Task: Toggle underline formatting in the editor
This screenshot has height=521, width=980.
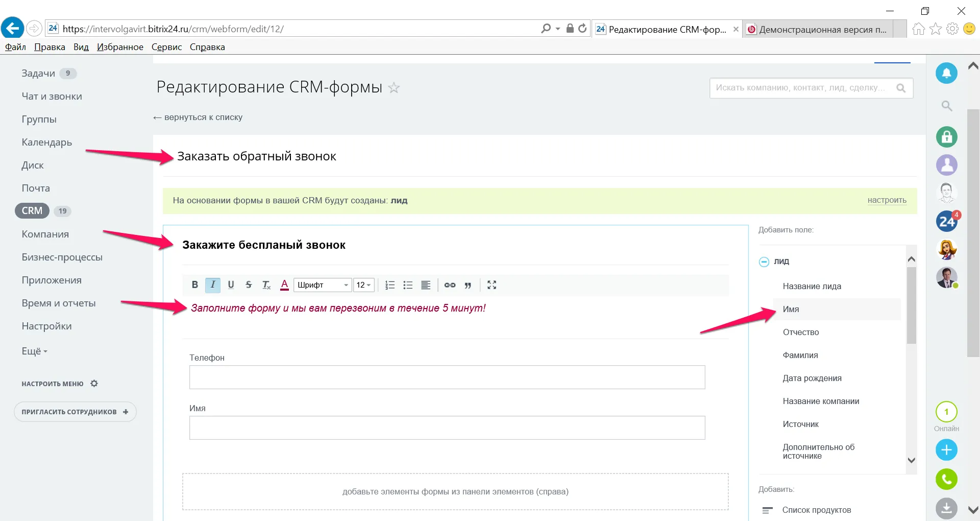Action: 231,285
